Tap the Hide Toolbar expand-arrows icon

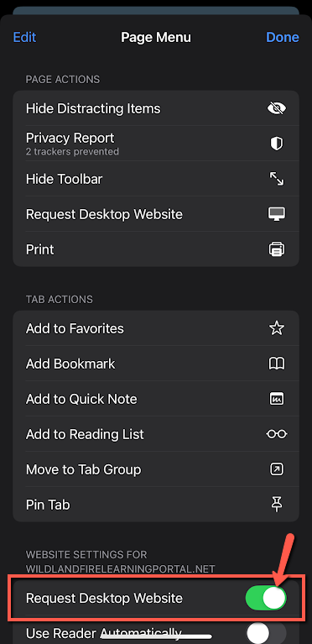tap(277, 179)
